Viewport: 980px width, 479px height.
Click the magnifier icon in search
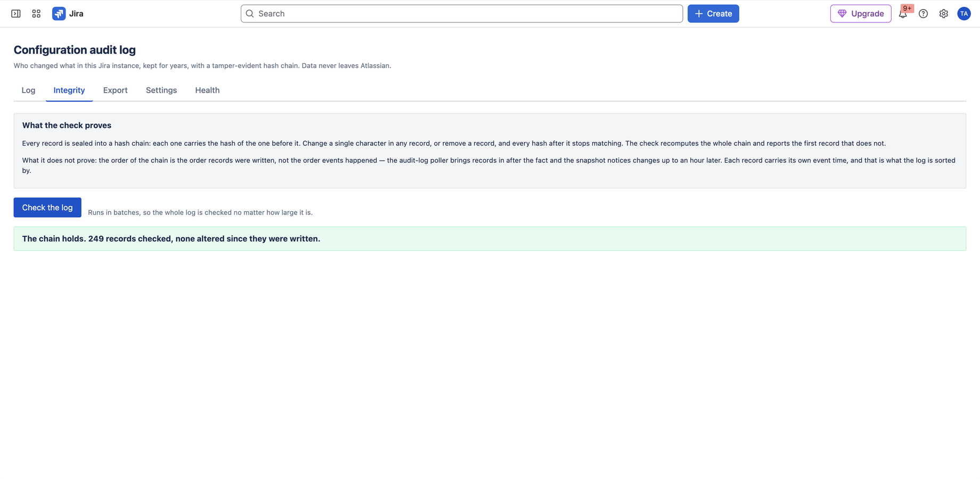[x=250, y=14]
